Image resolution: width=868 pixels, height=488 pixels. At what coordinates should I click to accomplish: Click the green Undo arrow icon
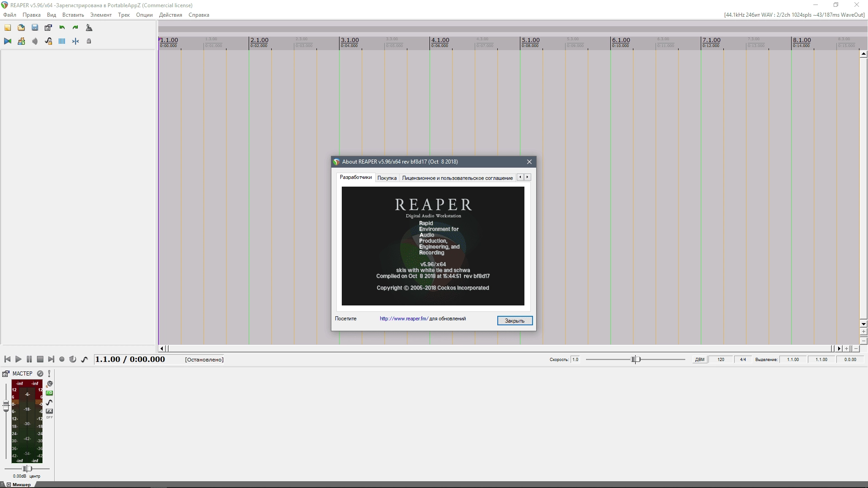(62, 28)
